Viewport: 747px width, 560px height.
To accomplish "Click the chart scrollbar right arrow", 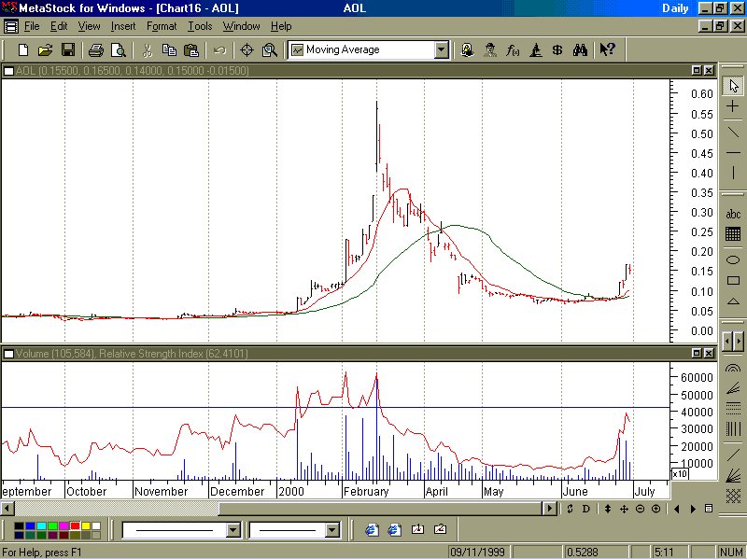I will click(x=550, y=509).
